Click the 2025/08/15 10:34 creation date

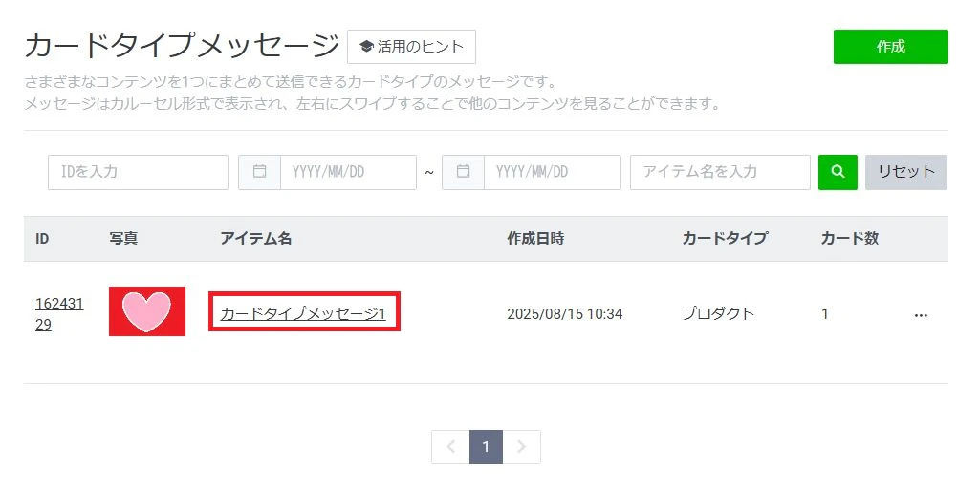tap(564, 314)
